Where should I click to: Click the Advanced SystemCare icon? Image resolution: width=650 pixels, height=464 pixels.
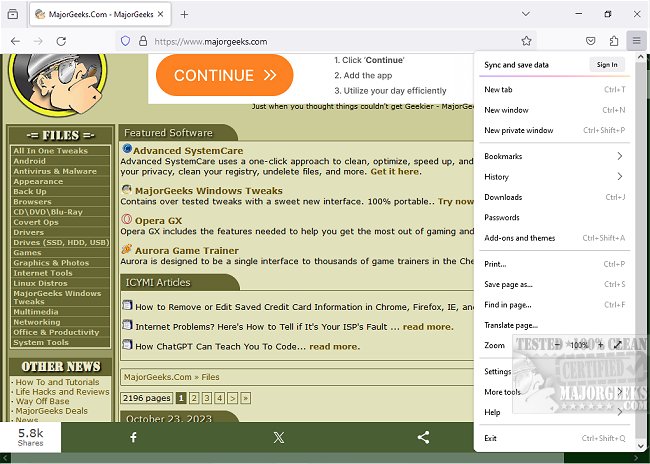click(x=127, y=148)
